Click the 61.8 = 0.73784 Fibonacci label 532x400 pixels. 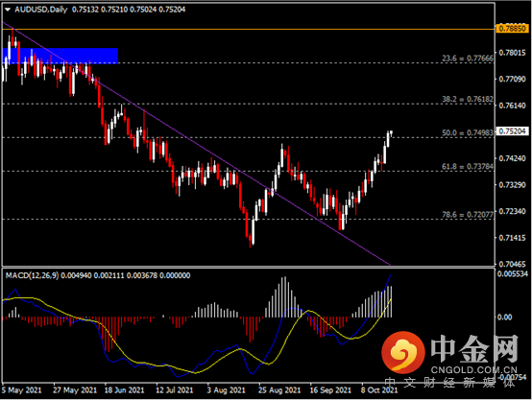tap(468, 167)
